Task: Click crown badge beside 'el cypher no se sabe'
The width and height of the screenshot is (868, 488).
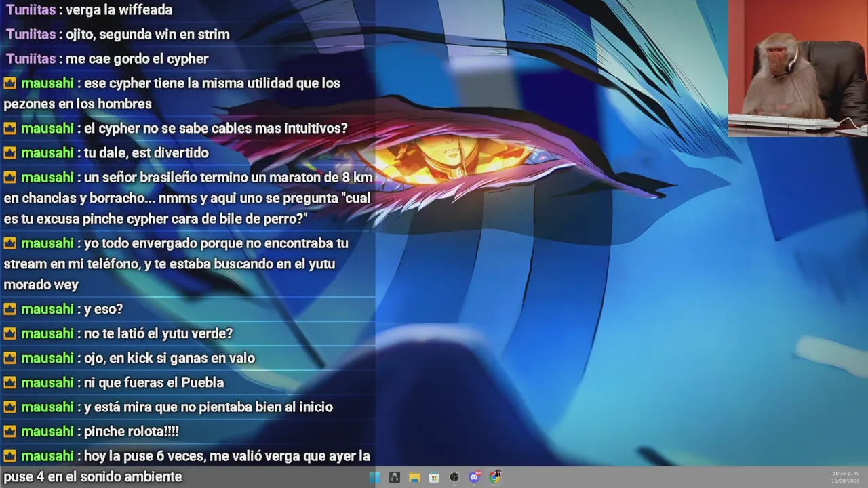Action: 9,128
